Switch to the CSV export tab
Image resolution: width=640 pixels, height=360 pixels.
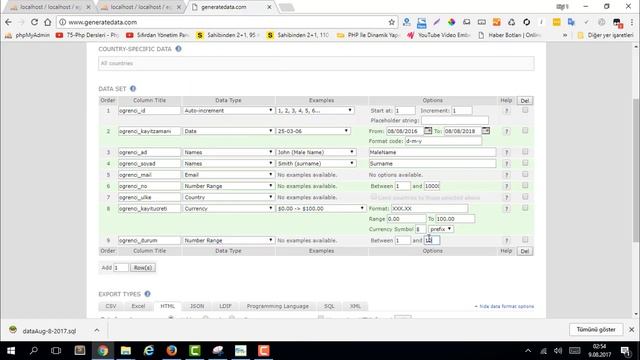coord(111,306)
